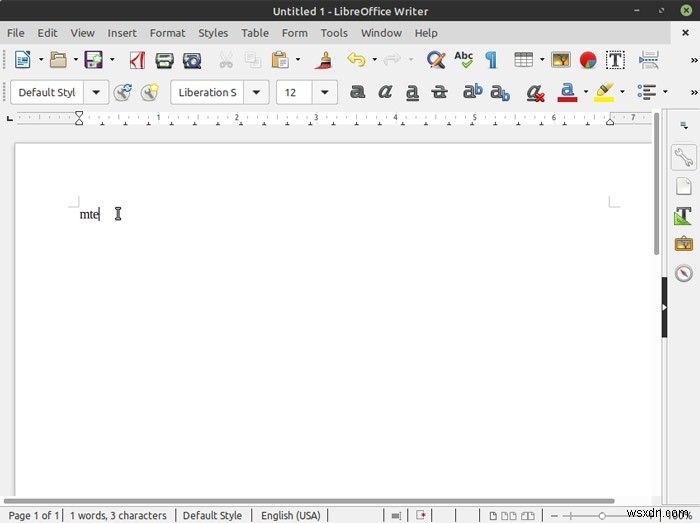
Task: Click Default Style in status bar
Action: click(x=212, y=515)
